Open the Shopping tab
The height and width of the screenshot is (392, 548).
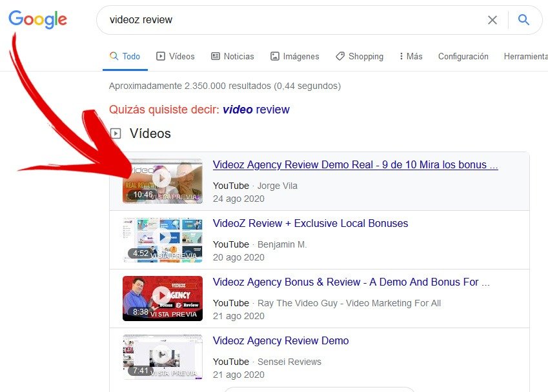tap(360, 56)
